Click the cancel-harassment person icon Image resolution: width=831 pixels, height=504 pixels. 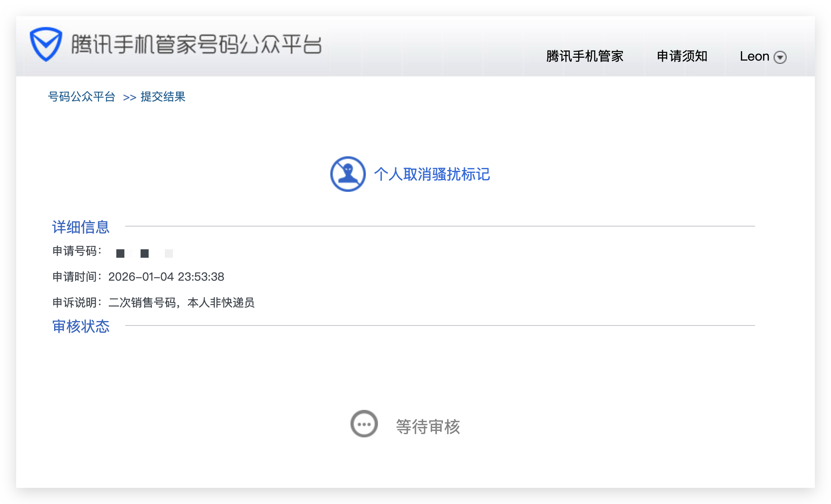click(348, 174)
